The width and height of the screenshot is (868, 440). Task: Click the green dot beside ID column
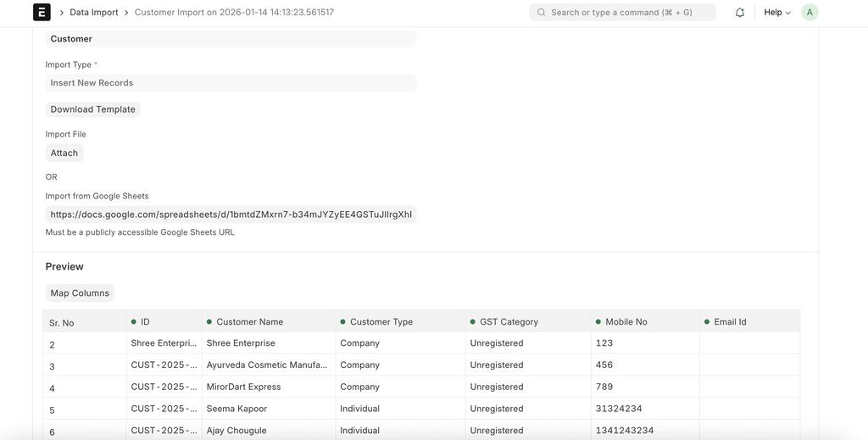tap(134, 322)
